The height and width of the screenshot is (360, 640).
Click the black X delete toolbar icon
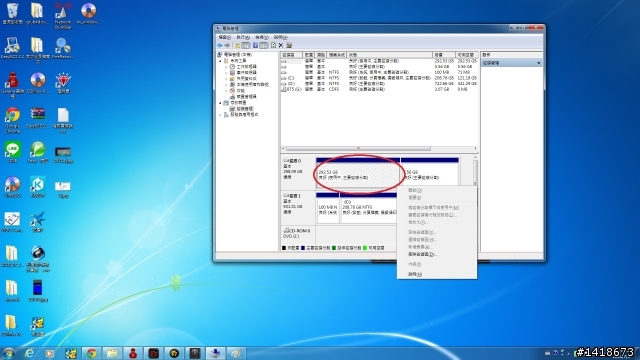coord(281,45)
